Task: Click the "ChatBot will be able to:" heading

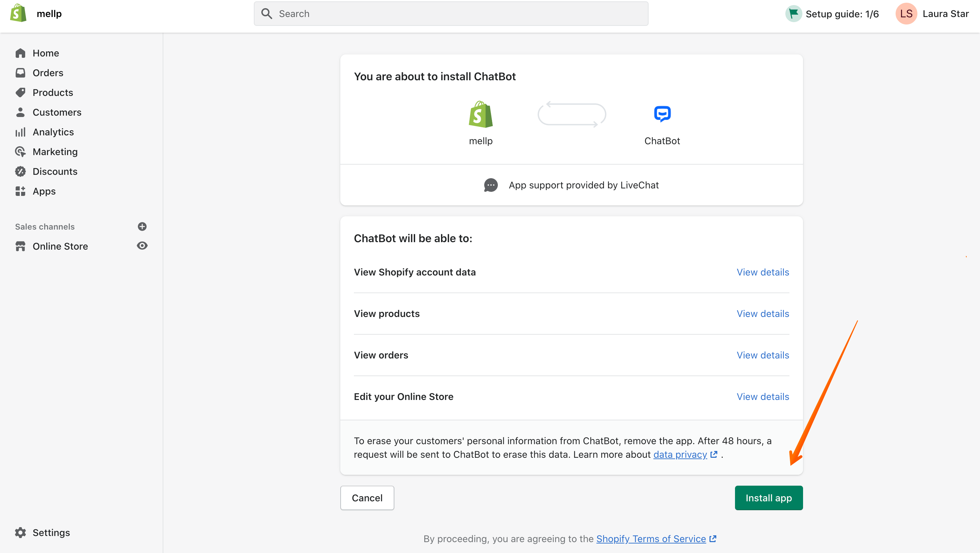Action: [x=413, y=238]
